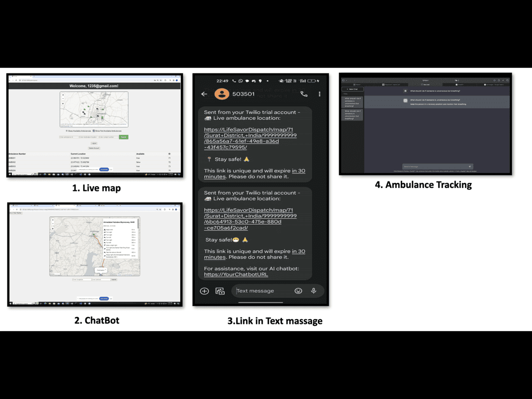This screenshot has height=399, width=532.
Task: Click the Logout button on Live map page
Action: pos(94,143)
